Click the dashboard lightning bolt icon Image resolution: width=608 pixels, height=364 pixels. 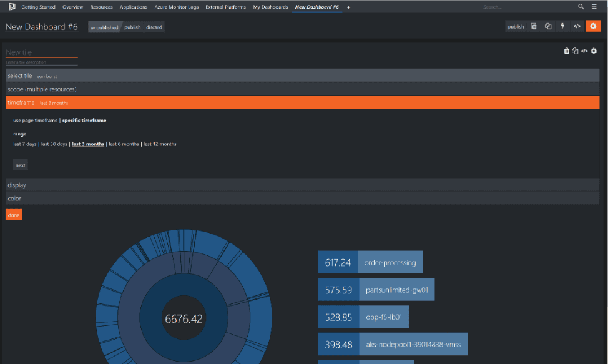point(562,26)
